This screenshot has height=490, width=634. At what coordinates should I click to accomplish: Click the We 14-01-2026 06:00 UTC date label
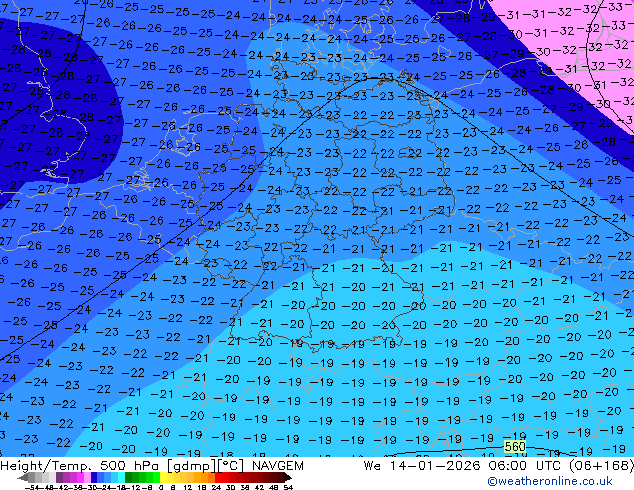(499, 466)
